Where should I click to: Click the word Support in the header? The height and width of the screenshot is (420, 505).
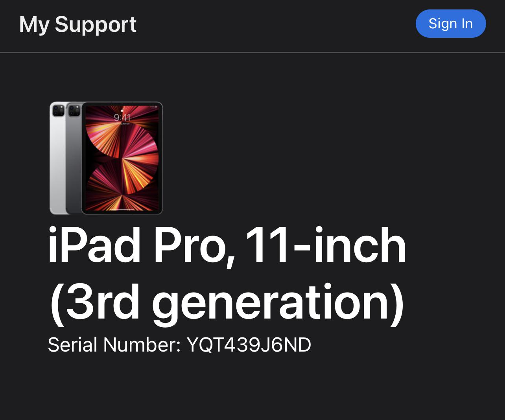pyautogui.click(x=96, y=26)
